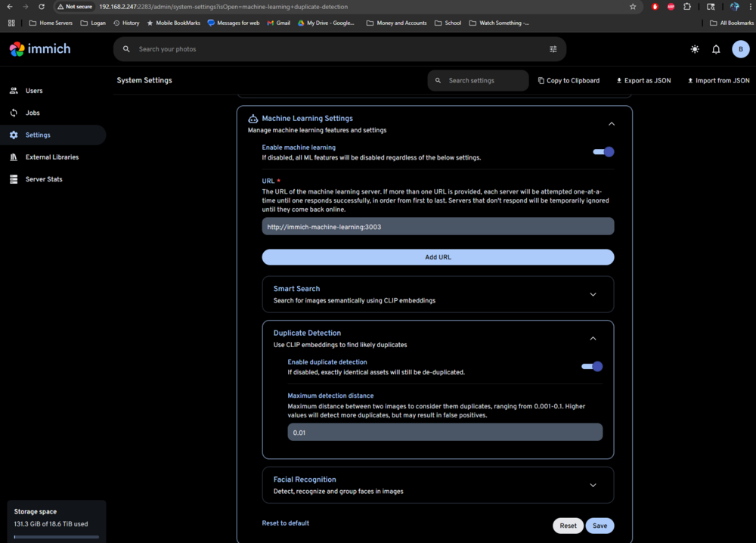Open the Mobile BookMarks bookmark

pyautogui.click(x=174, y=23)
